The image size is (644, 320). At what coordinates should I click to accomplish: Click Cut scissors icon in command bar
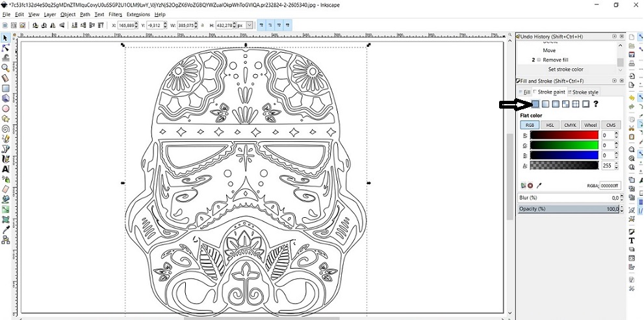coord(632,128)
